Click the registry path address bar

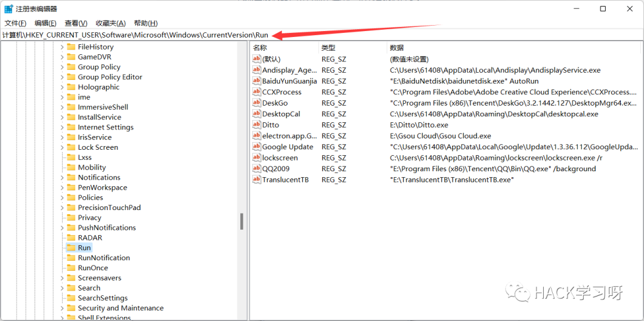tap(322, 35)
